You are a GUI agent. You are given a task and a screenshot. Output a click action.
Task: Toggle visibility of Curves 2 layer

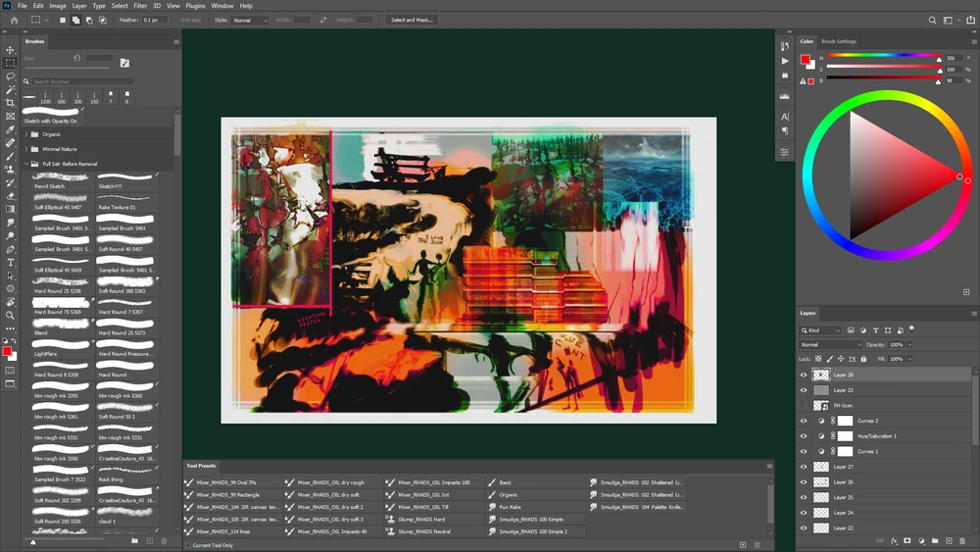[x=804, y=421]
